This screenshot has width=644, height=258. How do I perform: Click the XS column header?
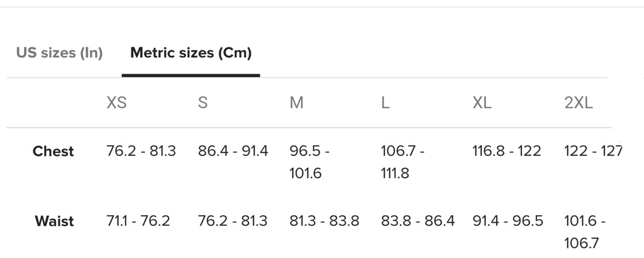[x=116, y=103]
